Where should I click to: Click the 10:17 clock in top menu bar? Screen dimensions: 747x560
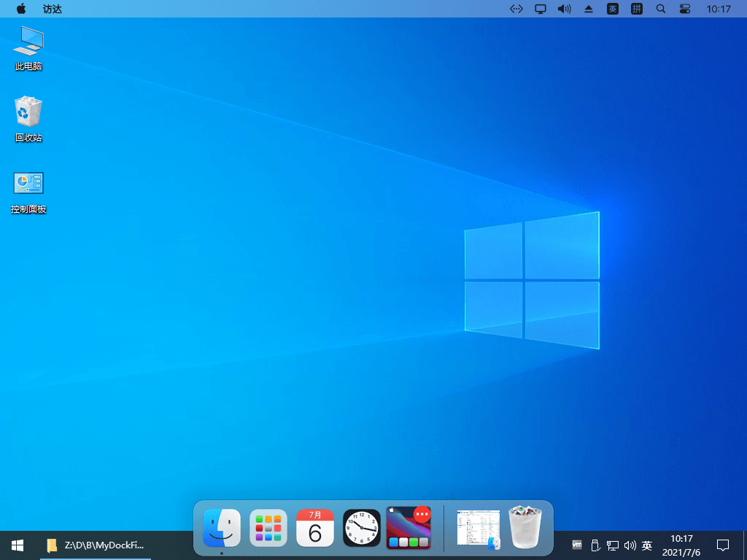pyautogui.click(x=719, y=9)
